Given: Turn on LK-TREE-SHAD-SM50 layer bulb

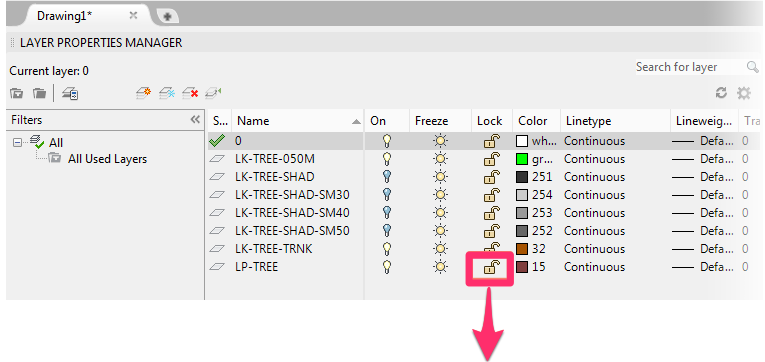Looking at the screenshot, I should 387,231.
